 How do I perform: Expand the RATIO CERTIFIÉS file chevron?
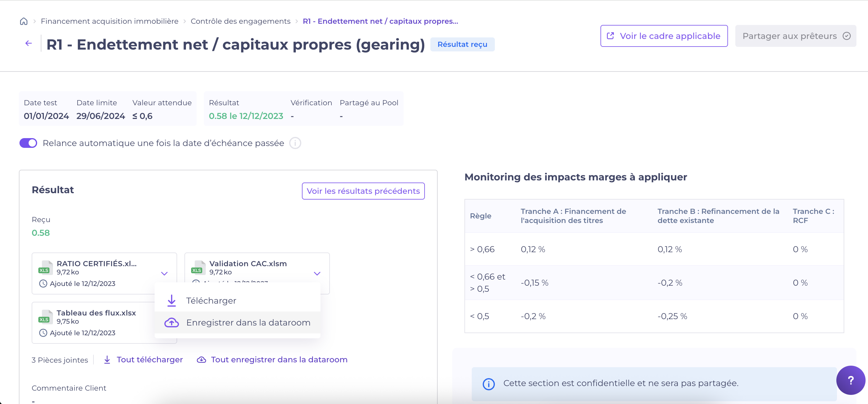pos(164,273)
